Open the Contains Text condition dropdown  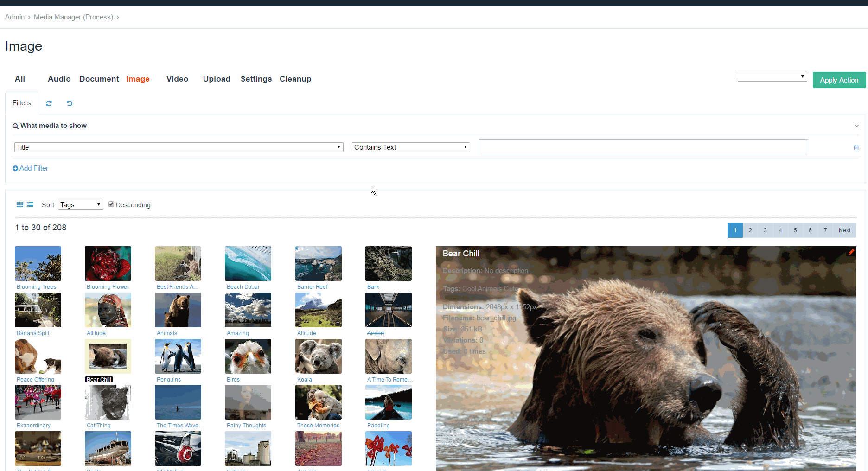point(410,147)
